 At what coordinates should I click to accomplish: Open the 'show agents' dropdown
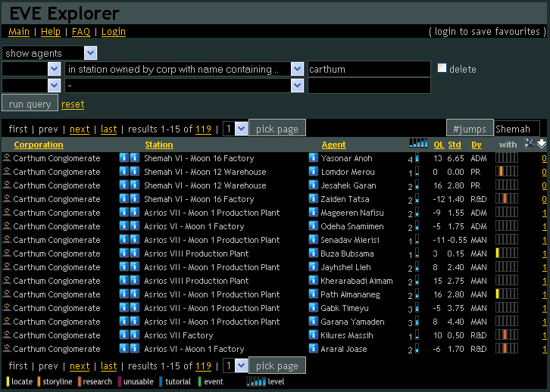[90, 53]
